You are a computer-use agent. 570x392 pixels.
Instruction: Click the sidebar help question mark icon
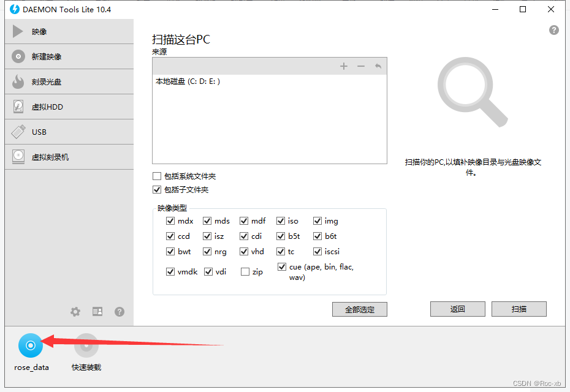tap(120, 311)
